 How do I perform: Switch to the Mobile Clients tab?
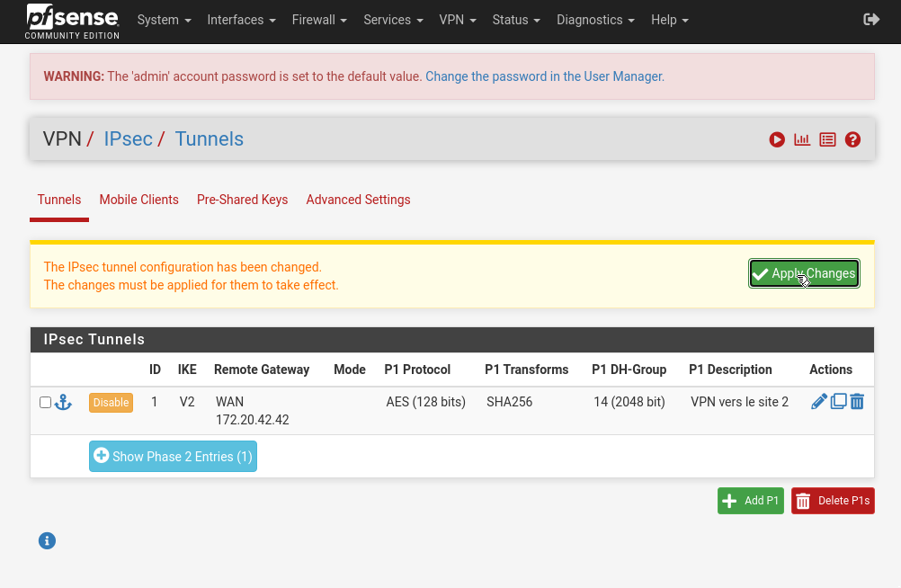coord(138,200)
